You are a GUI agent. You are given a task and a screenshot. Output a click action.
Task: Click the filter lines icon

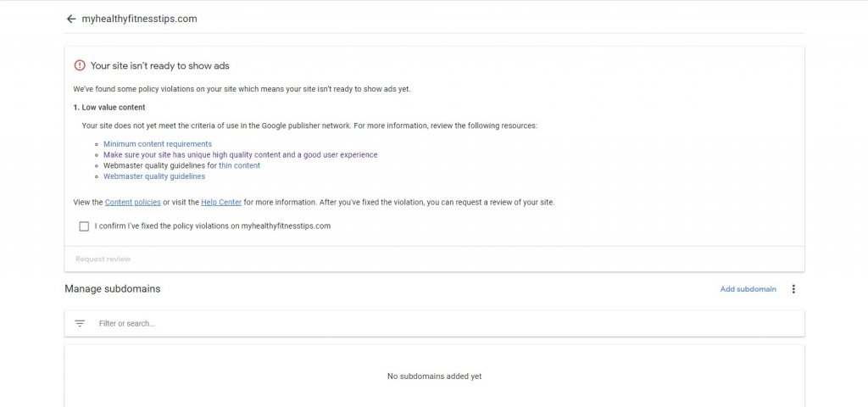click(x=80, y=323)
